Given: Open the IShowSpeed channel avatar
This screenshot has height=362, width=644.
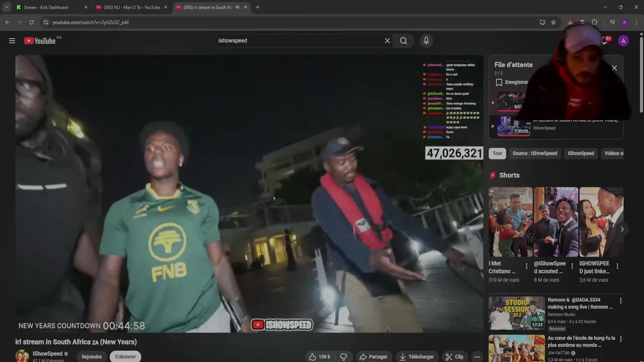Looking at the screenshot, I should click(x=22, y=356).
